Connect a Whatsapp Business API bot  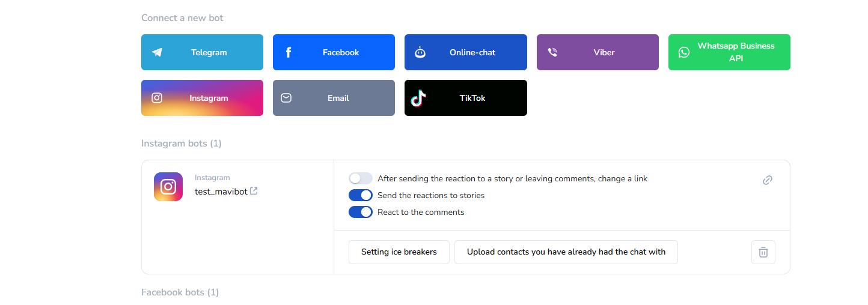[x=729, y=52]
